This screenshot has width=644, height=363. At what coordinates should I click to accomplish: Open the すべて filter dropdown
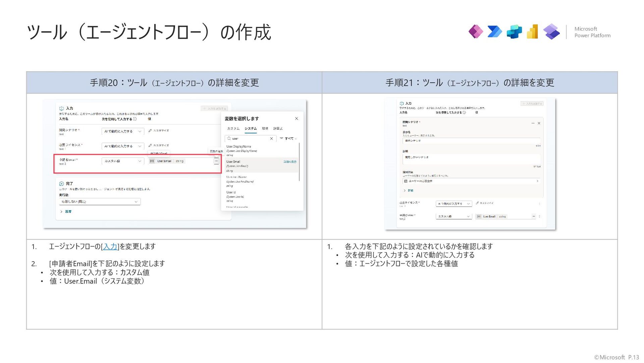(x=288, y=139)
